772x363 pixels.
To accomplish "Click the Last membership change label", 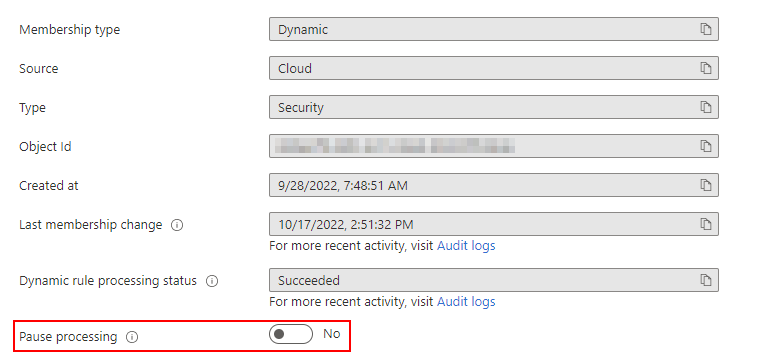I will (x=91, y=225).
